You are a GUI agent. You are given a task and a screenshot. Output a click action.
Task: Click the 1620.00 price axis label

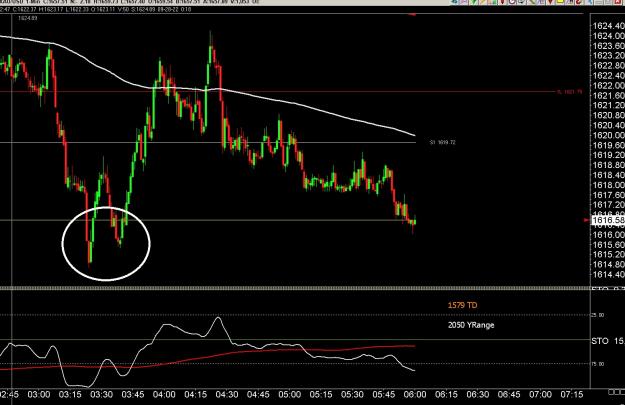pos(609,136)
